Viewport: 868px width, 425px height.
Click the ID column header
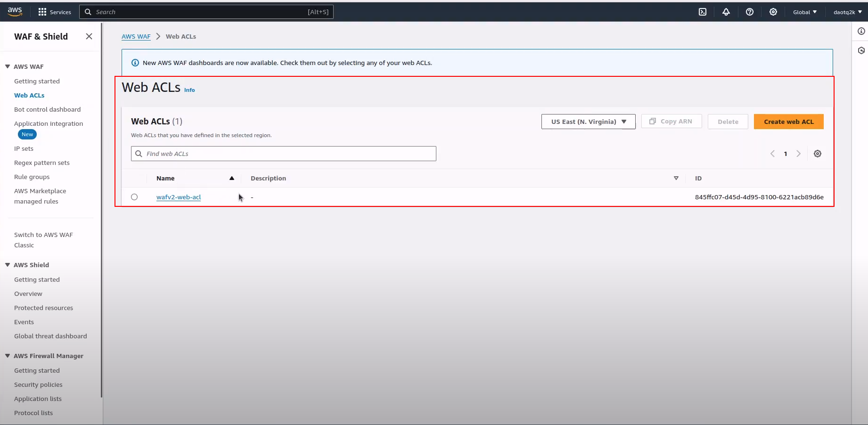[x=698, y=178]
